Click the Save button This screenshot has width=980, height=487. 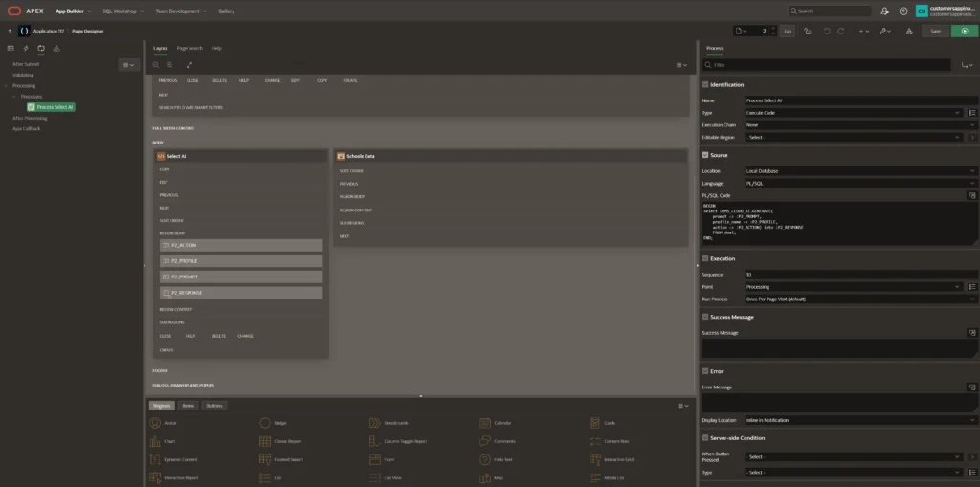[x=935, y=31]
